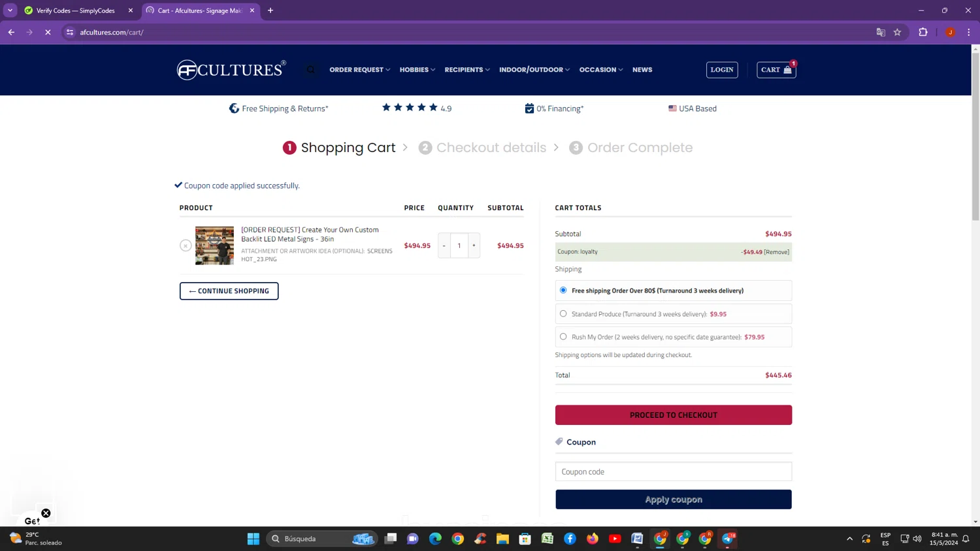980x551 pixels.
Task: Click the LOGIN button
Action: click(x=722, y=70)
